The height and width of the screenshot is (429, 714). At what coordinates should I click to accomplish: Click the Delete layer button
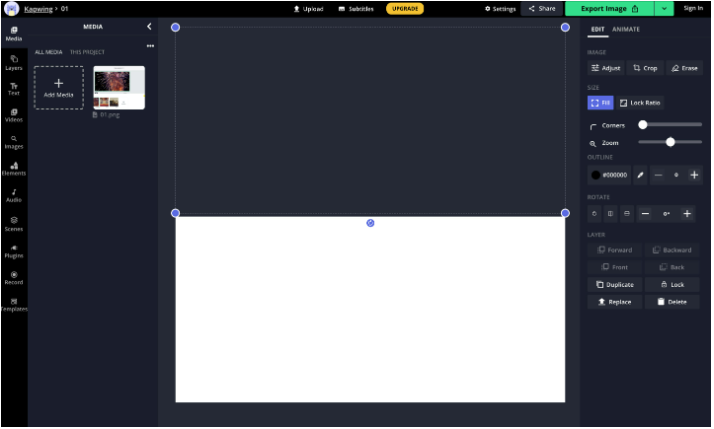[672, 302]
